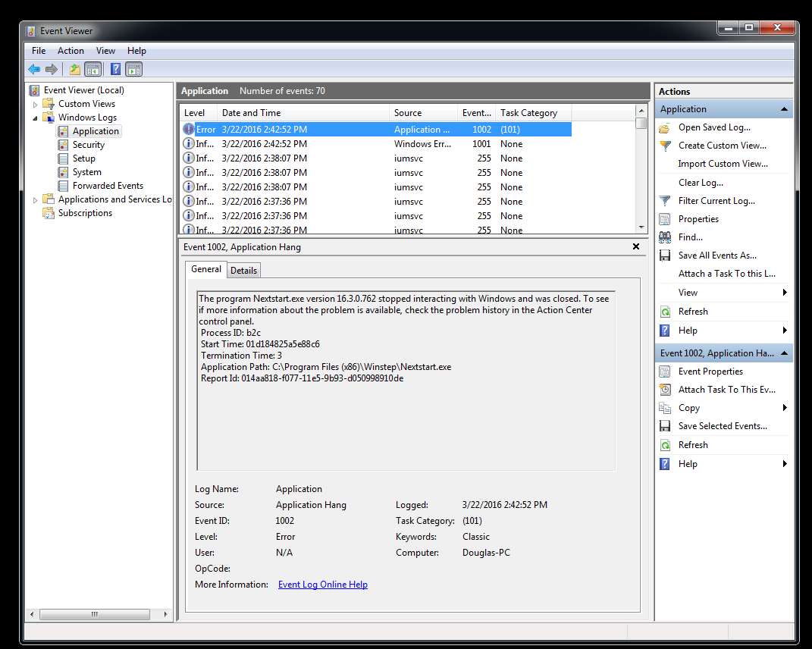Toggle the Show/Hide Console Tree toolbar icon
Screen dimensions: 812x649
[93, 70]
